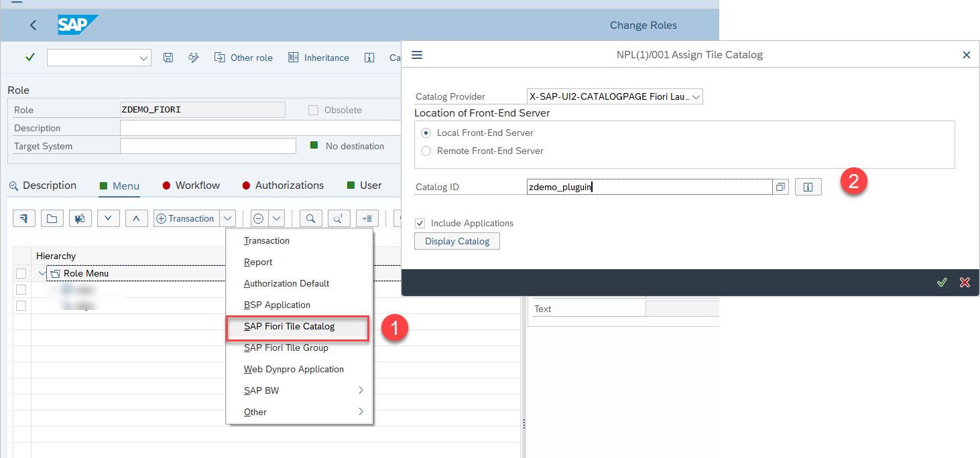980x458 pixels.
Task: Open the dialog hamburger menu icon
Action: 417,55
